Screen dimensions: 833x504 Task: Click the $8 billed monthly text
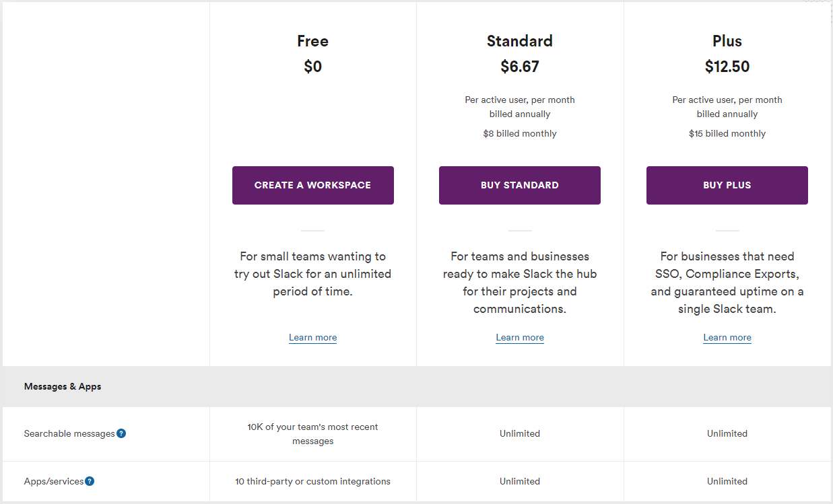[x=519, y=133]
